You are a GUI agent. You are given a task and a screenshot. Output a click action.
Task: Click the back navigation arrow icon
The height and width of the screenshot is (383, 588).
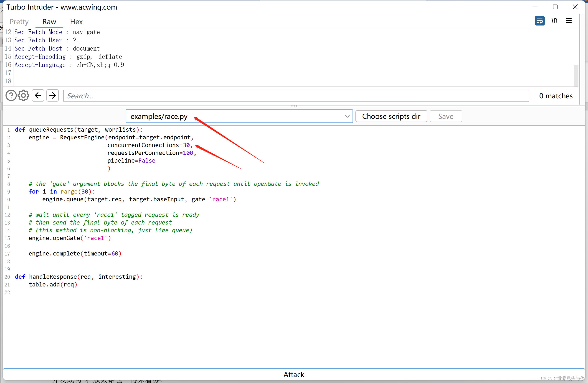(x=38, y=95)
